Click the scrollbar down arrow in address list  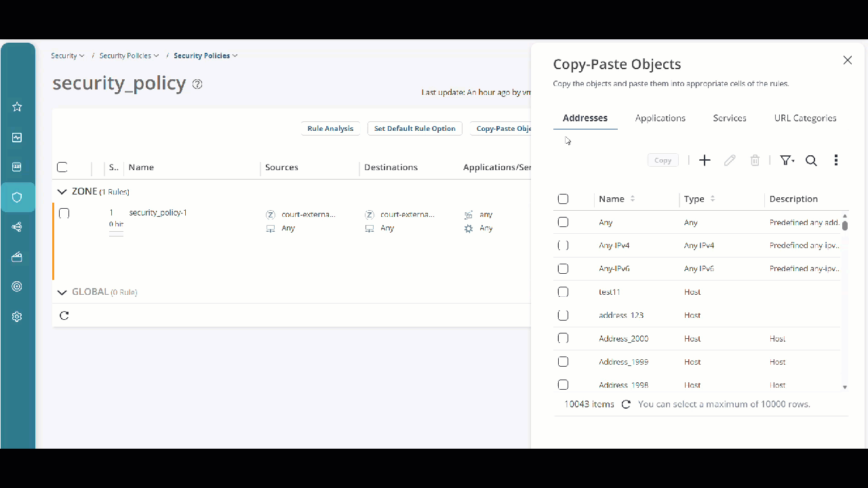[845, 387]
